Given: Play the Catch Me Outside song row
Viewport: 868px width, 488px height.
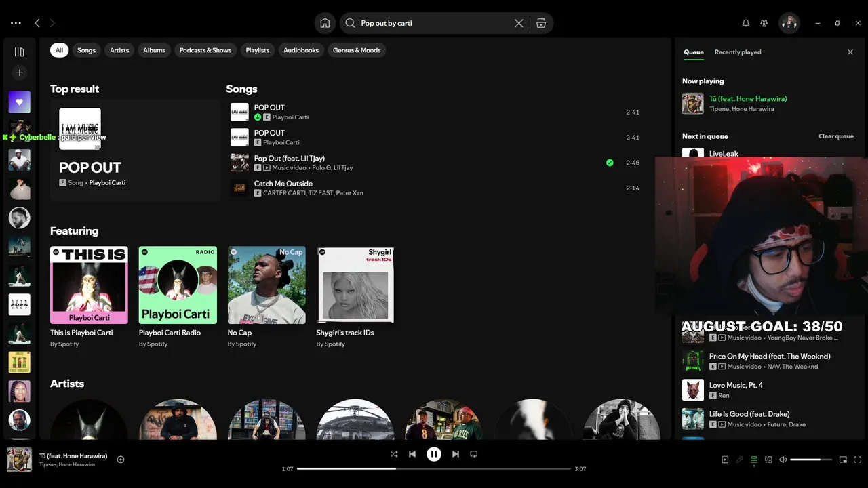Looking at the screenshot, I should tap(436, 188).
